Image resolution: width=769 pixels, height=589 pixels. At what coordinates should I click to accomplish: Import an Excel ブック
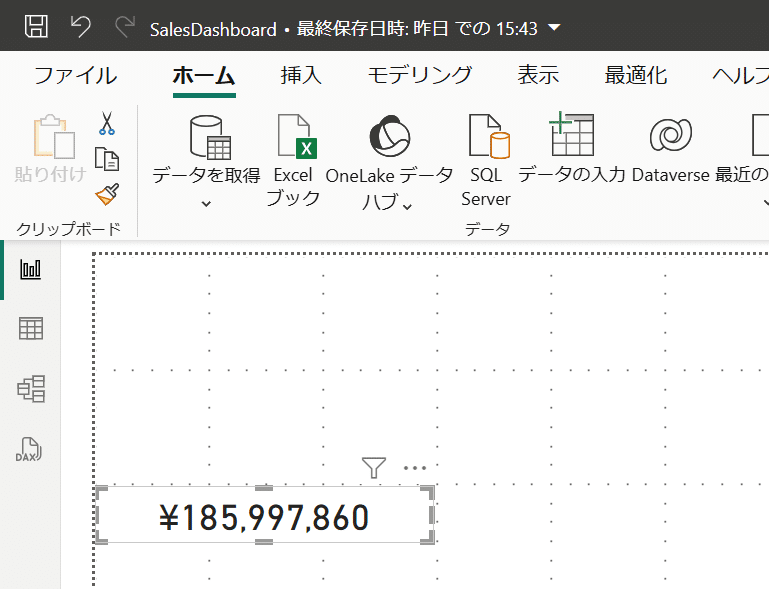(x=293, y=160)
